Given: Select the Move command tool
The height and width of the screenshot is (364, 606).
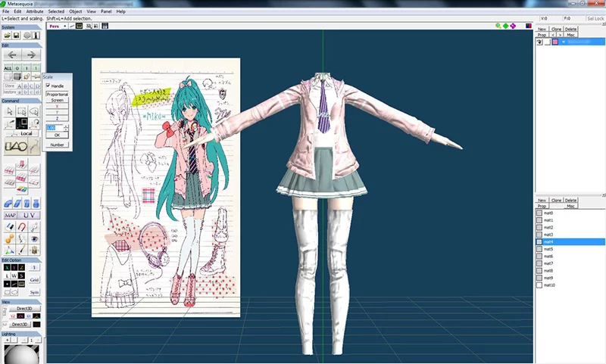Looking at the screenshot, I should pyautogui.click(x=10, y=123).
